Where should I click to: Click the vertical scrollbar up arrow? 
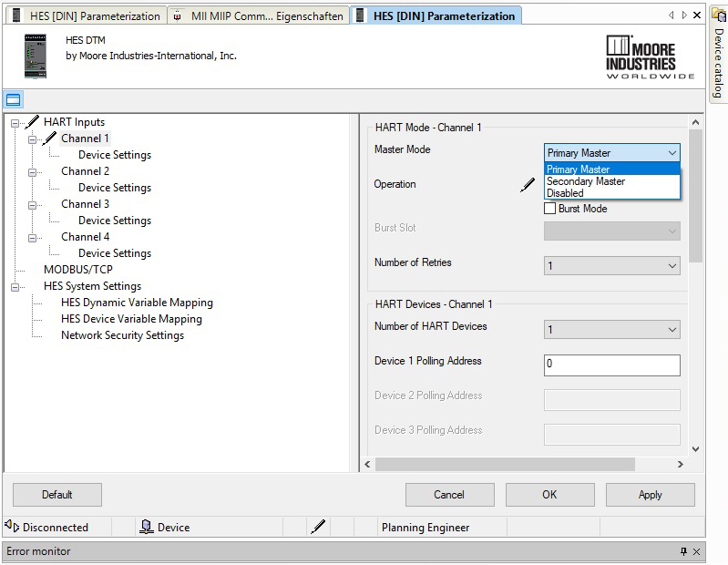pyautogui.click(x=695, y=122)
